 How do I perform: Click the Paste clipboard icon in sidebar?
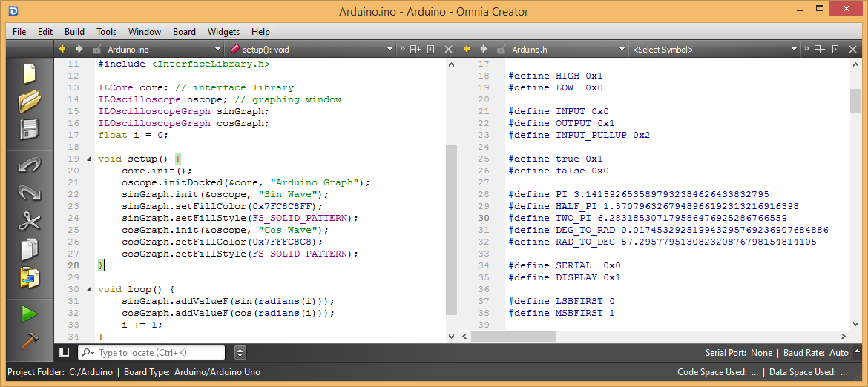[30, 277]
